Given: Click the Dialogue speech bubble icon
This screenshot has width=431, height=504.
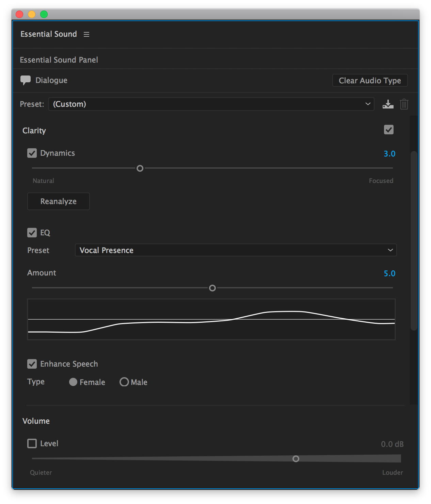Looking at the screenshot, I should pyautogui.click(x=26, y=80).
